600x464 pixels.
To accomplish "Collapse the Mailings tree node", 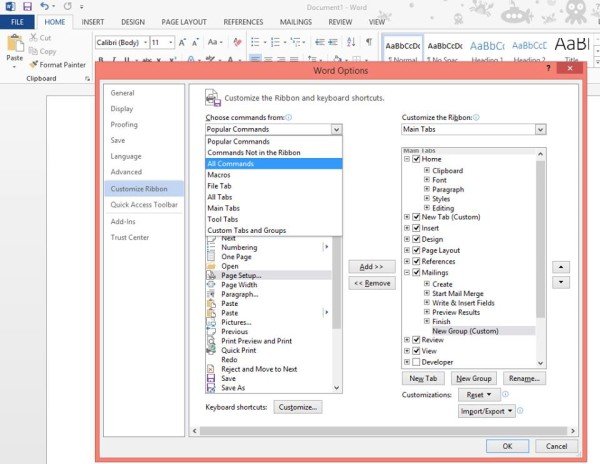I will point(407,272).
